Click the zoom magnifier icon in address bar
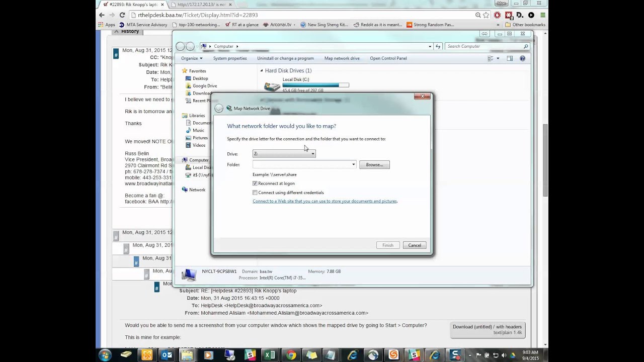Screen dimensions: 644x362 click(x=478, y=15)
